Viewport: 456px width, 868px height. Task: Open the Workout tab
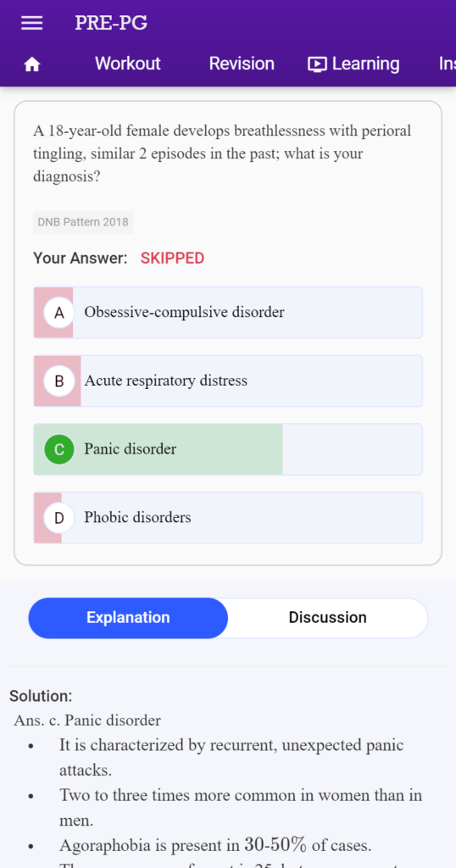(128, 64)
